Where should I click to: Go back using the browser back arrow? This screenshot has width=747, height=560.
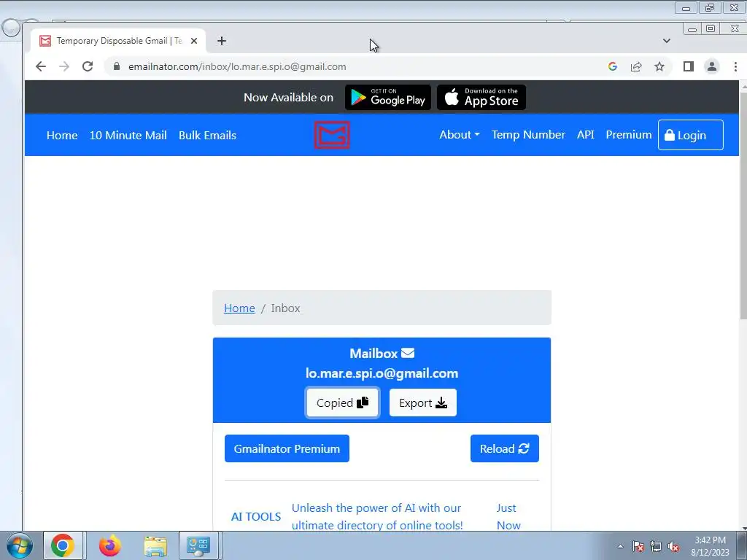[41, 66]
